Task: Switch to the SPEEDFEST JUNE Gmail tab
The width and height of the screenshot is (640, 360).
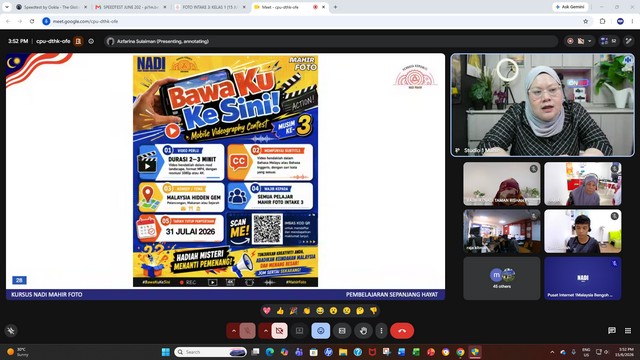Action: click(x=131, y=7)
